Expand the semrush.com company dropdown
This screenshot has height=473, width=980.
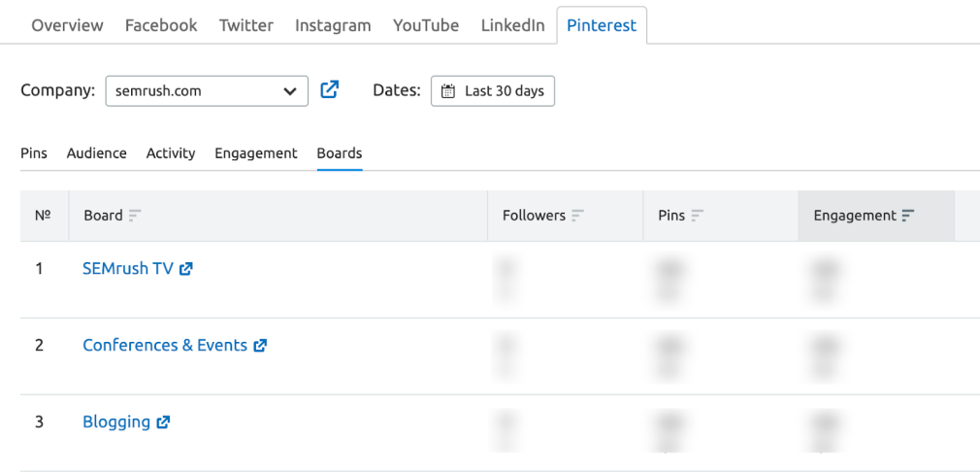click(x=207, y=90)
